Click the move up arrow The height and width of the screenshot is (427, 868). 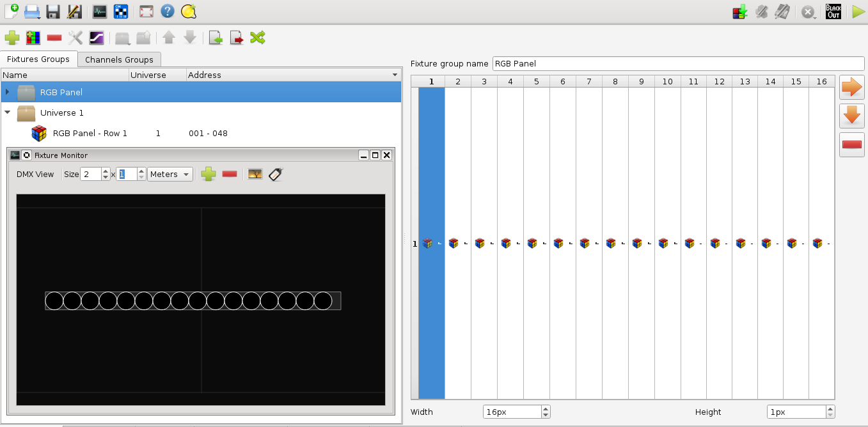click(x=169, y=38)
